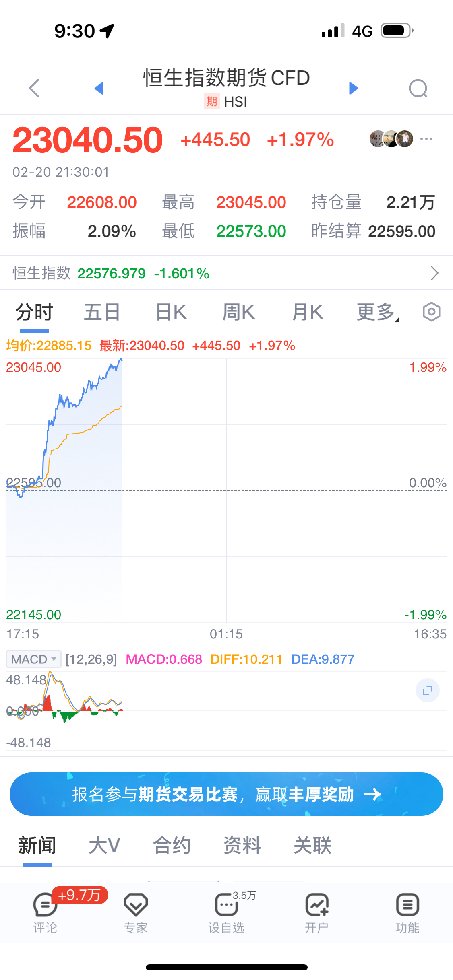Tap the user avatars group

pyautogui.click(x=391, y=139)
